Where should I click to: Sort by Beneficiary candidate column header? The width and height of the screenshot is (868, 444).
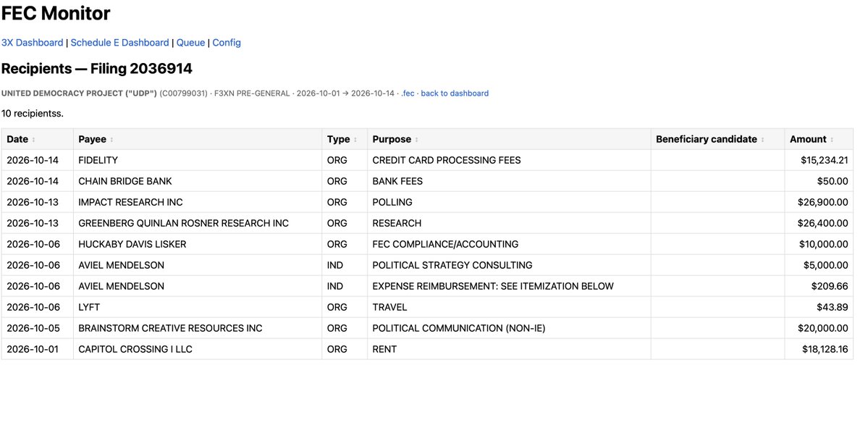717,139
